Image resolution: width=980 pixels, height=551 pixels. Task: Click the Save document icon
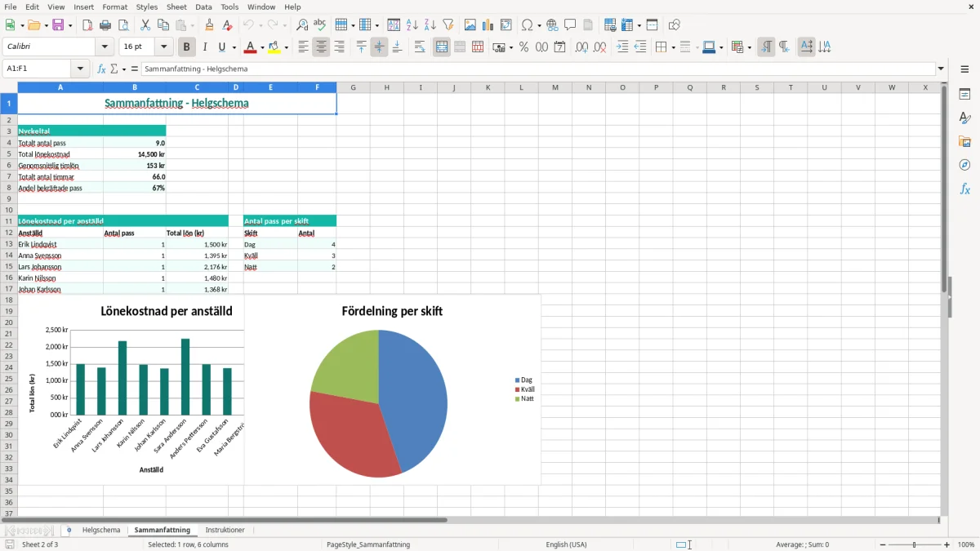tap(58, 25)
